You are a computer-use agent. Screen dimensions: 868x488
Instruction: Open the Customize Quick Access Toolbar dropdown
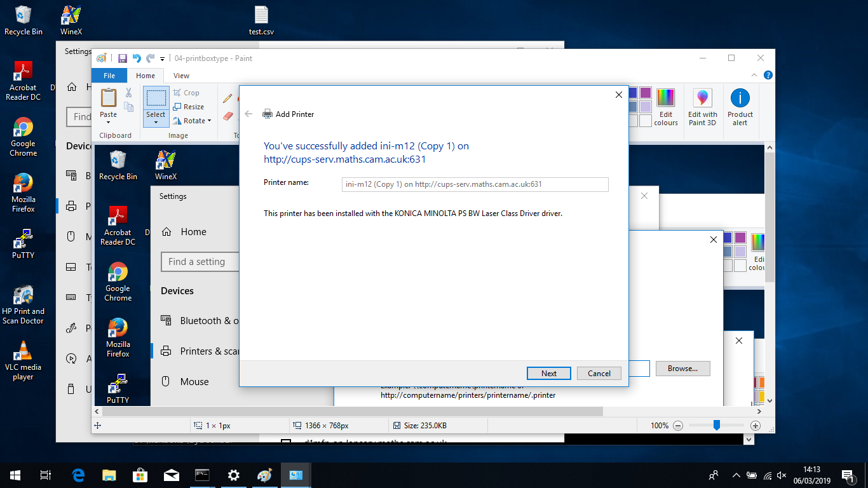(163, 58)
